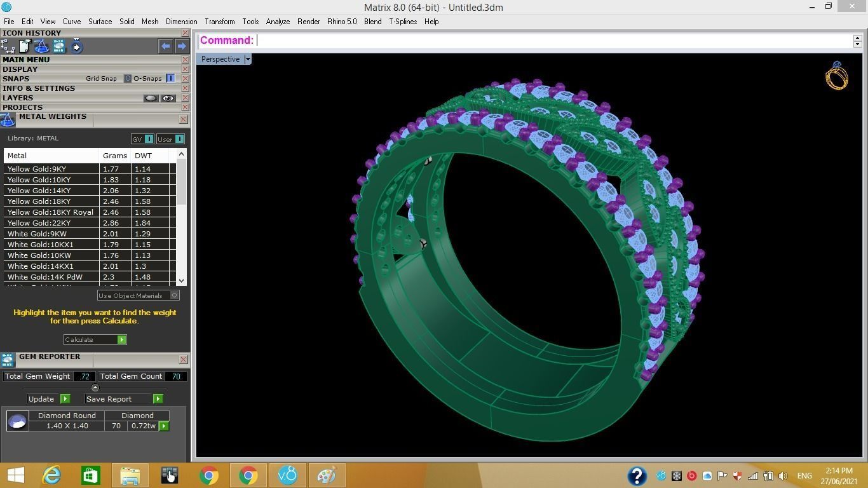868x488 pixels.
Task: Click the help question mark tray icon
Action: click(x=637, y=475)
